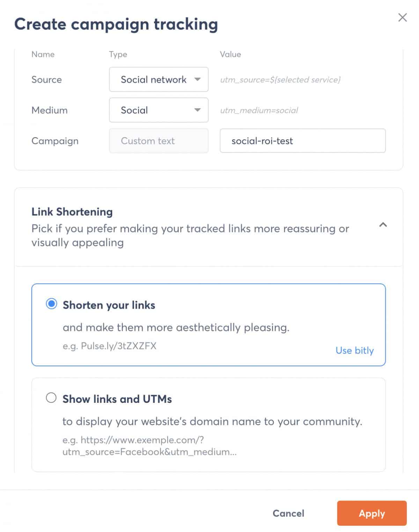Click the Link Shortening section header
Screen dimensions: 419x532
(x=72, y=212)
